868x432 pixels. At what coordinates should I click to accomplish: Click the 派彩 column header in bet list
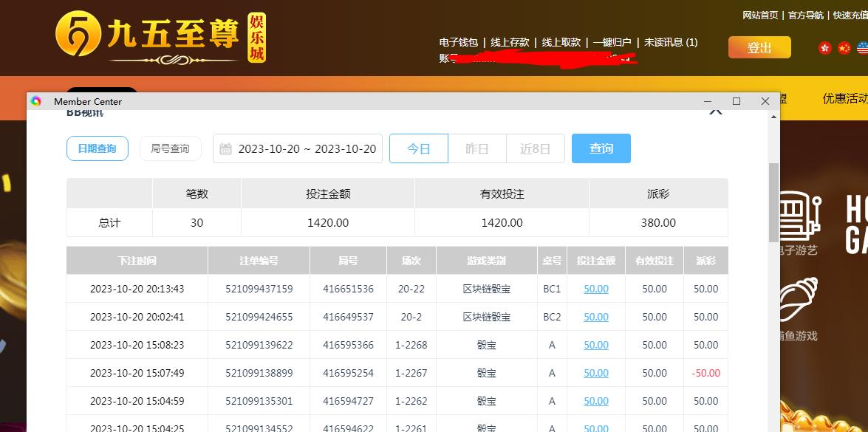click(x=705, y=261)
